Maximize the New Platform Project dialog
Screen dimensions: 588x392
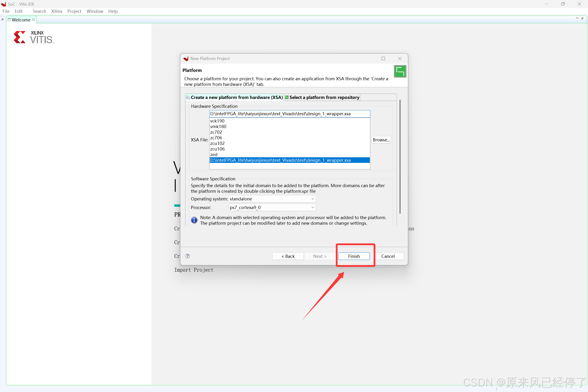[383, 59]
